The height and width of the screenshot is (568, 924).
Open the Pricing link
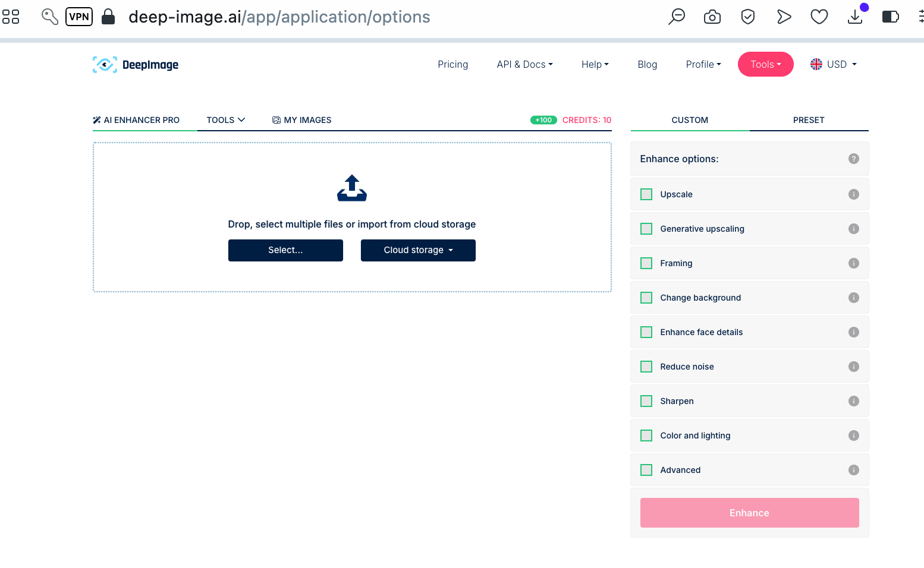[x=453, y=64]
